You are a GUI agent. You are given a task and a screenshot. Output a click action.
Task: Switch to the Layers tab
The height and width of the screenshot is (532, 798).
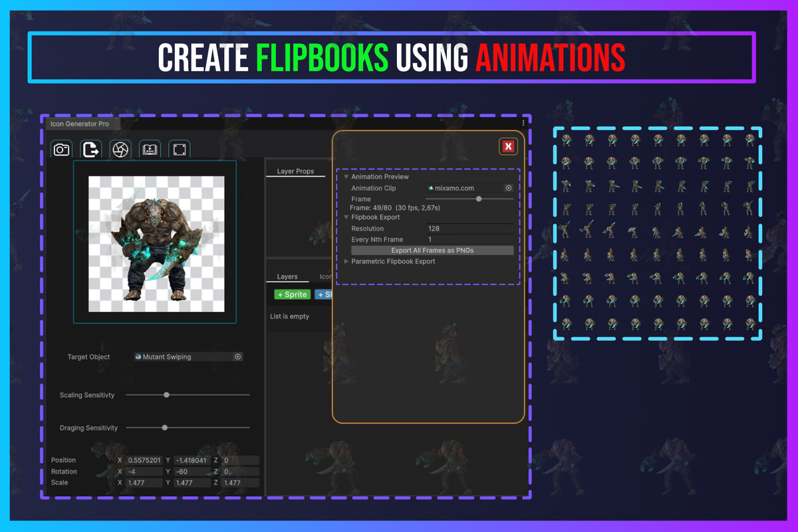[x=287, y=277]
